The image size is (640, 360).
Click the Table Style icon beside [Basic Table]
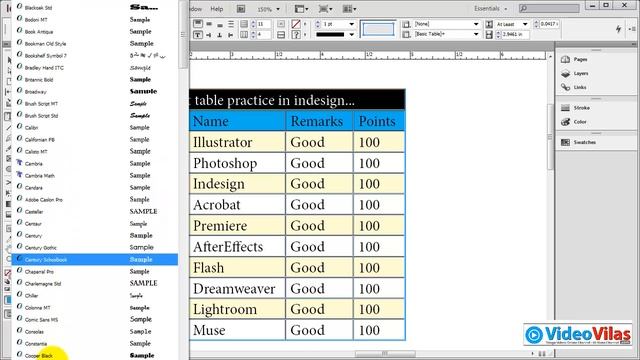[x=406, y=35]
